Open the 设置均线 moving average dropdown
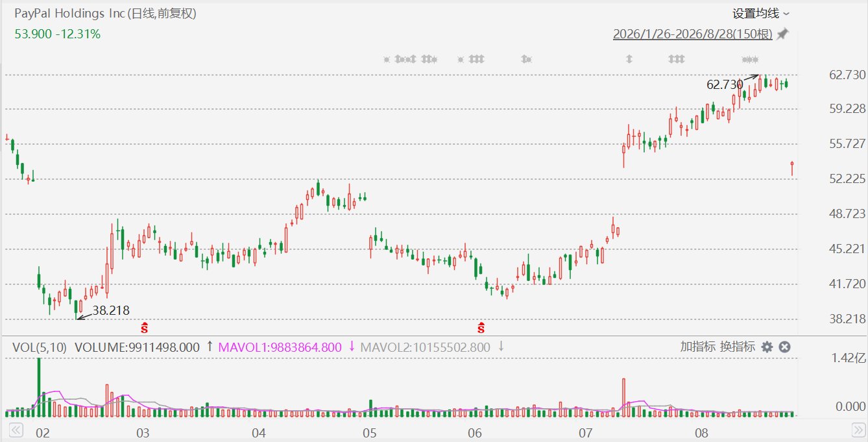 (761, 13)
